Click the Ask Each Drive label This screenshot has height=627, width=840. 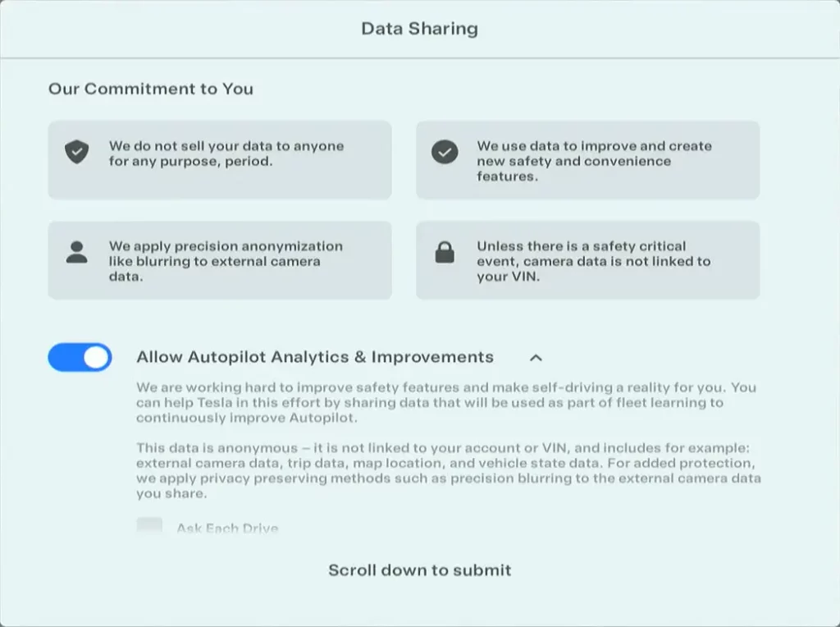click(227, 528)
